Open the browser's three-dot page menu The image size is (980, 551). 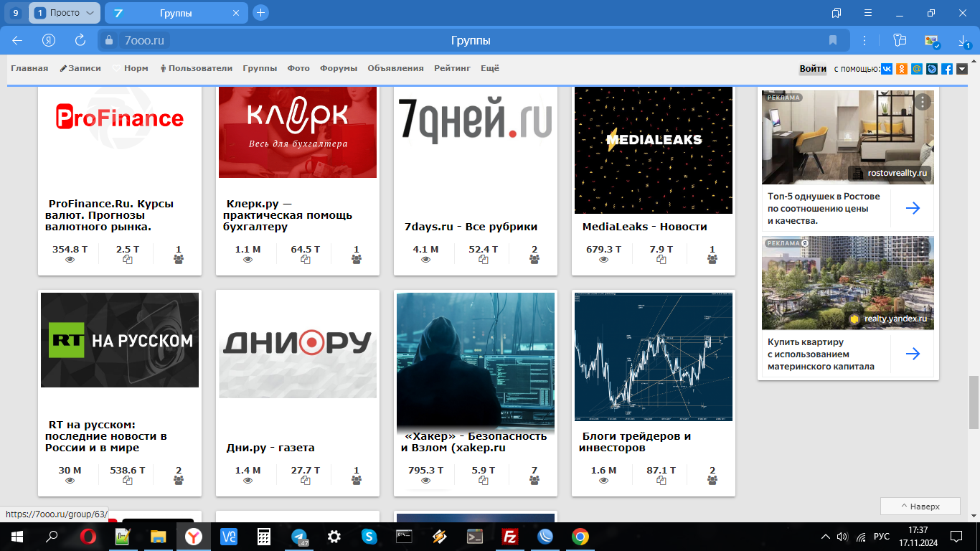(x=865, y=40)
